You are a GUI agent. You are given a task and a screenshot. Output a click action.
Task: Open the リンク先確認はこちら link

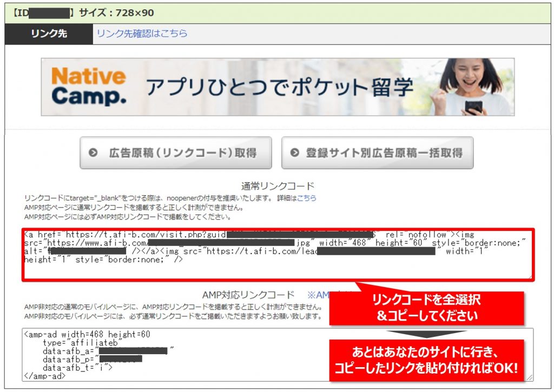click(142, 34)
